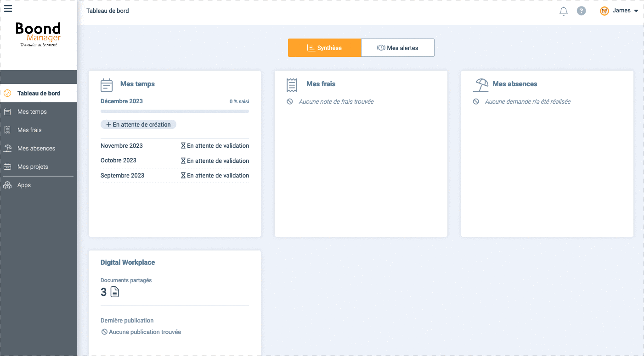This screenshot has width=644, height=356.
Task: Click the Mes temps card calendar icon
Action: point(107,85)
